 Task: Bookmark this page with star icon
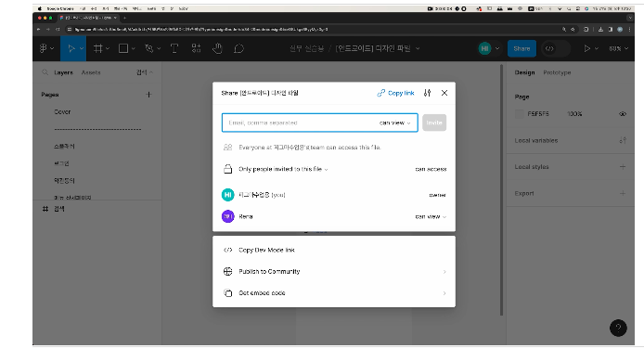tap(573, 29)
